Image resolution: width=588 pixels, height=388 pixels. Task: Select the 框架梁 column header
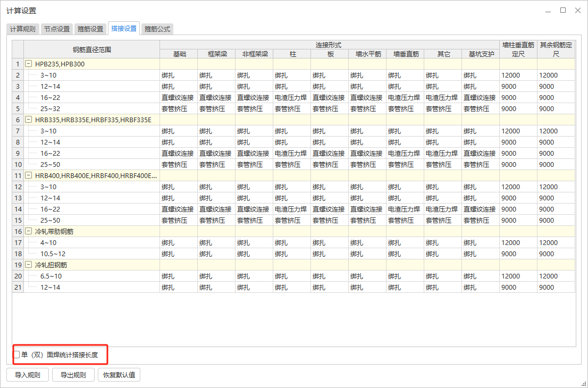217,54
